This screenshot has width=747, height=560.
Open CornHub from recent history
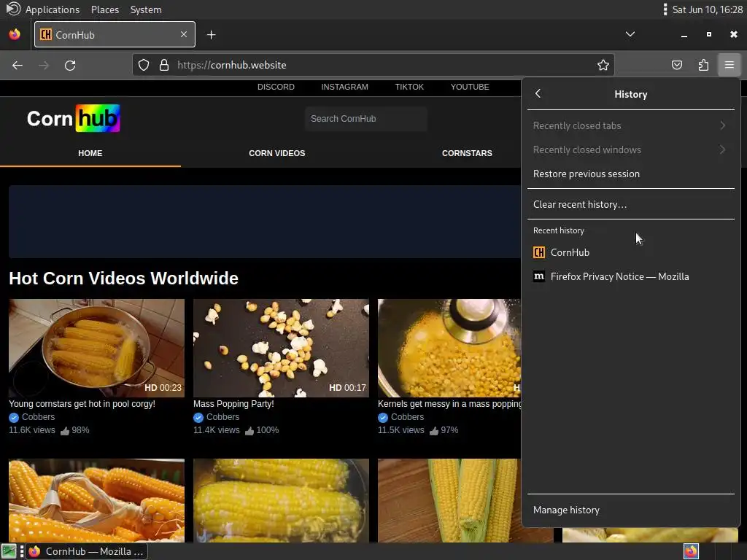pyautogui.click(x=630, y=252)
